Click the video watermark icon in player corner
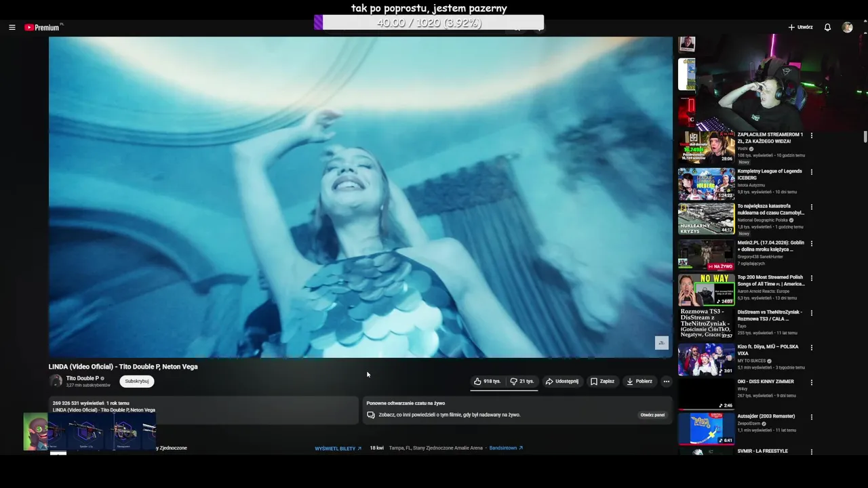This screenshot has width=868, height=488. pyautogui.click(x=662, y=343)
